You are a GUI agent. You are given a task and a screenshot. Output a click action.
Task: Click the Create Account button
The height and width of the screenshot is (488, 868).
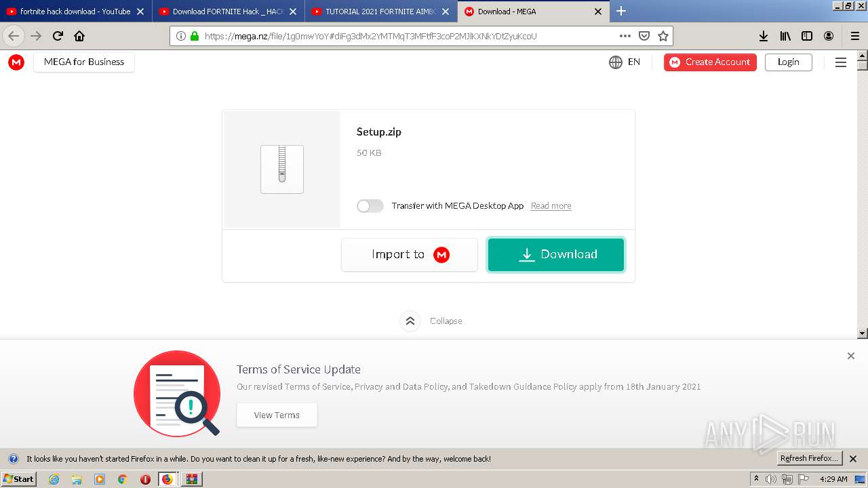click(x=710, y=62)
